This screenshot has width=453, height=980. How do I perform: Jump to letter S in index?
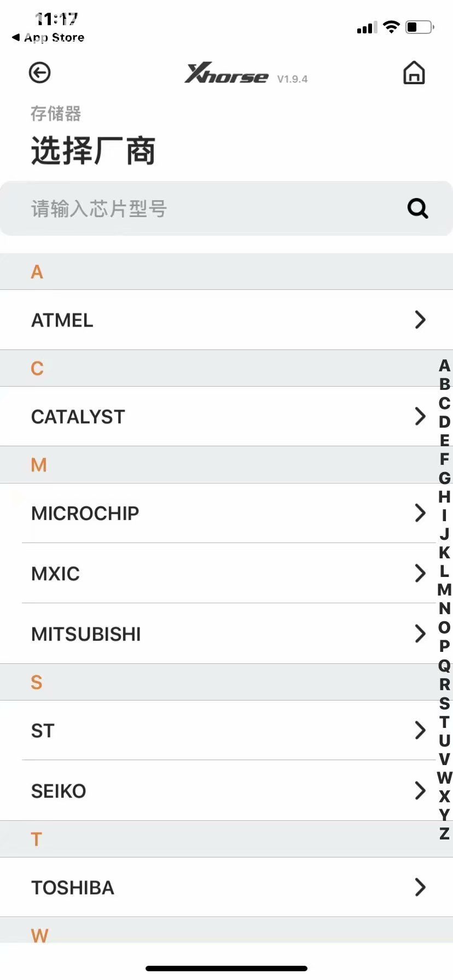[x=445, y=703]
